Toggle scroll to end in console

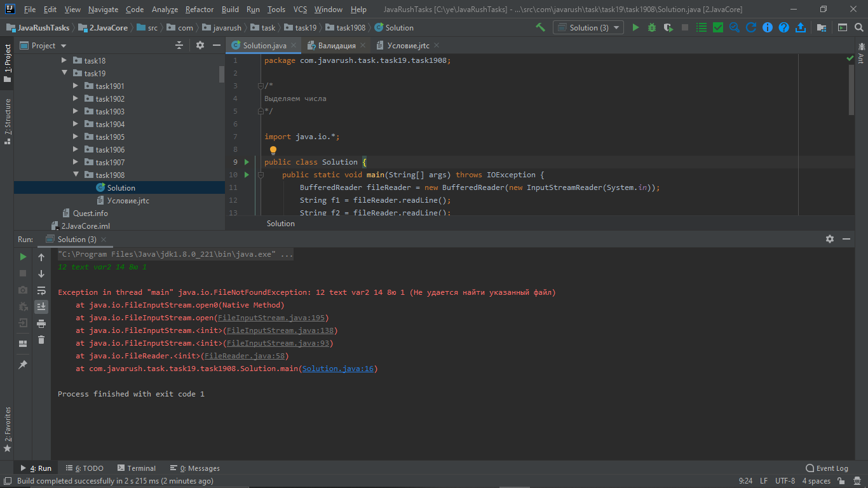(x=41, y=307)
